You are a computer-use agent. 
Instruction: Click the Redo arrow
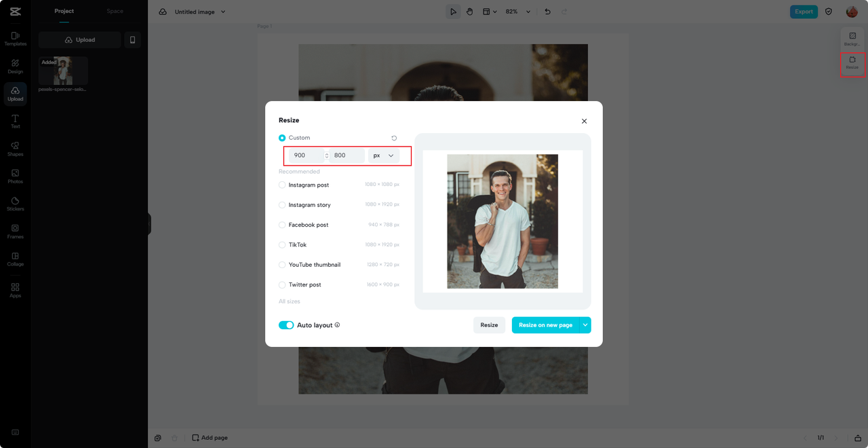[x=564, y=12]
